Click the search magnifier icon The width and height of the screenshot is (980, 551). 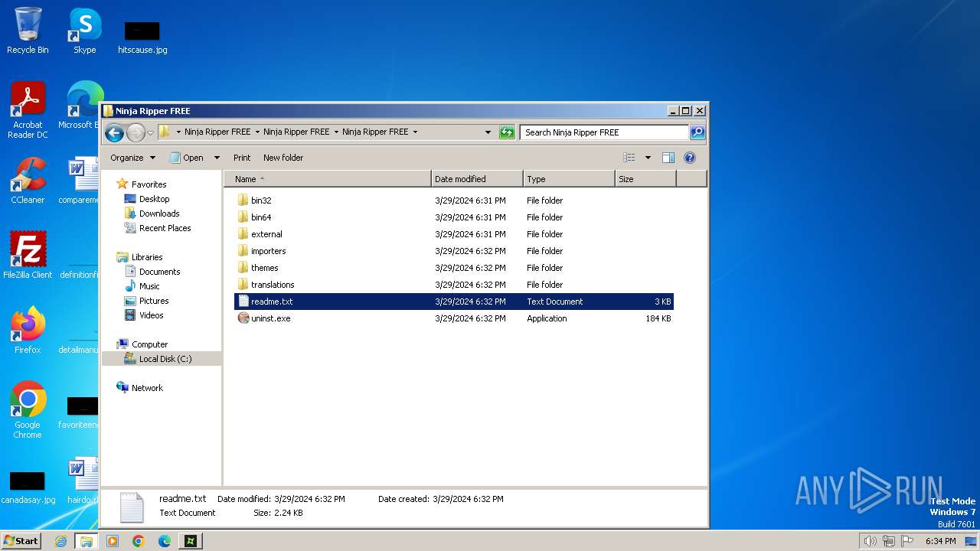[697, 132]
